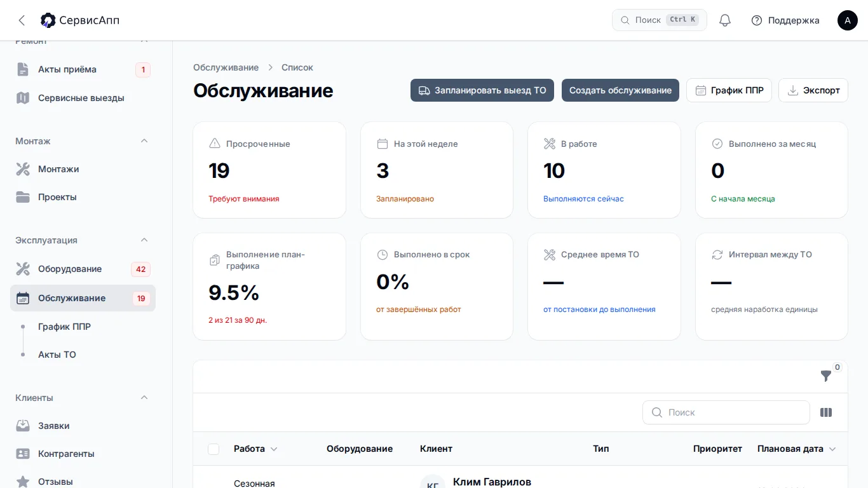868x488 pixels.
Task: Open the table filter funnel icon
Action: pos(826,376)
